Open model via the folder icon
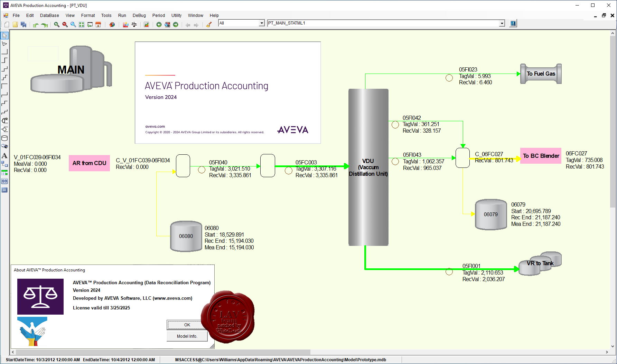Viewport: 617px width, 364px height. click(15, 25)
